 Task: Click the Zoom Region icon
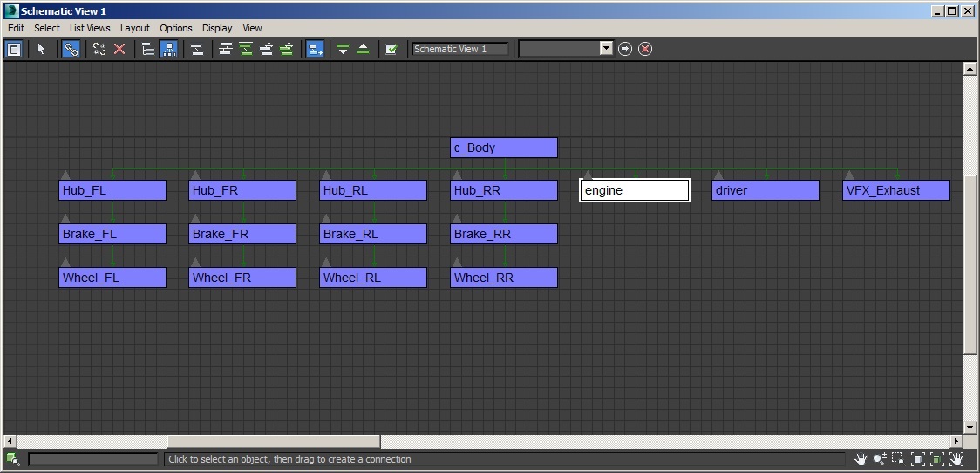[899, 459]
